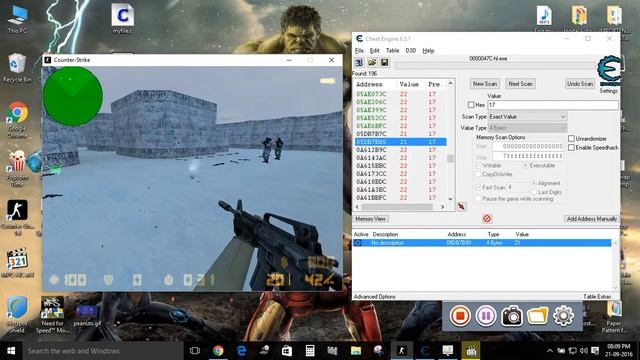Toggle Pause the game while scanning
Screen dimensions: 640x360
(478, 199)
